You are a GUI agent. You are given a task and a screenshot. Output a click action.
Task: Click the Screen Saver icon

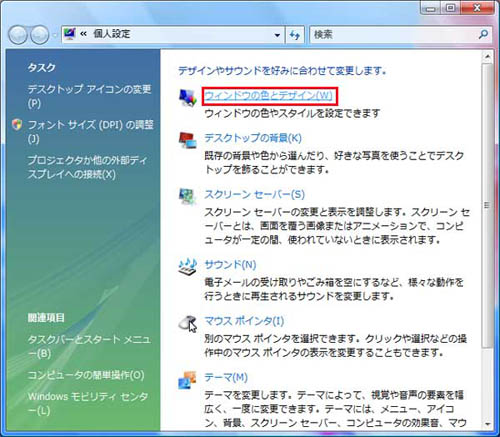pyautogui.click(x=188, y=196)
